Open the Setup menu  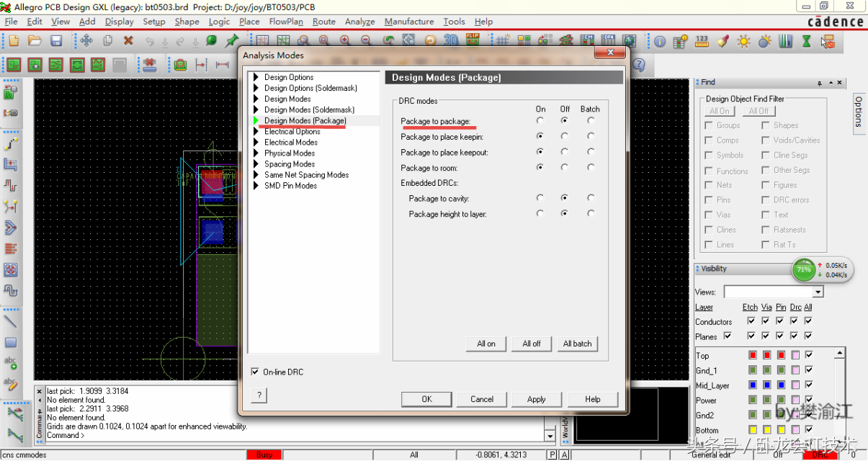154,22
